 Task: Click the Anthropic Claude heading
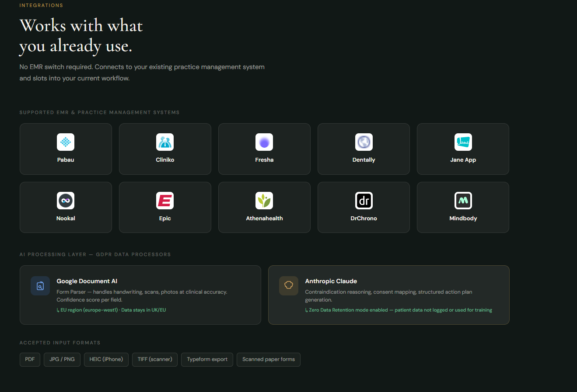point(331,281)
